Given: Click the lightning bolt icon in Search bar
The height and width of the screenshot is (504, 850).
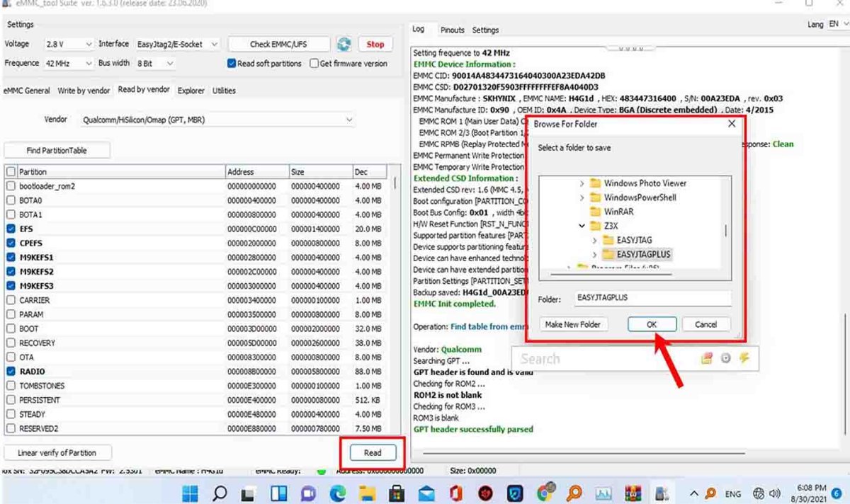Looking at the screenshot, I should pos(744,358).
